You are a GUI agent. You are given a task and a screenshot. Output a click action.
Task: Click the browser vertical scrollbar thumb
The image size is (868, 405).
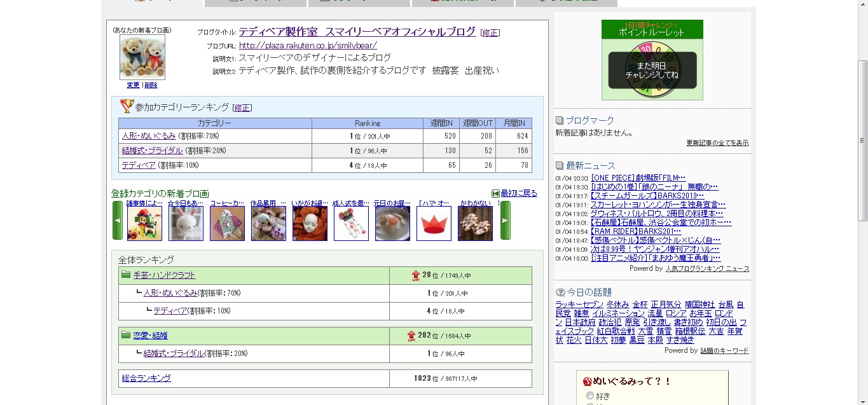(862, 140)
